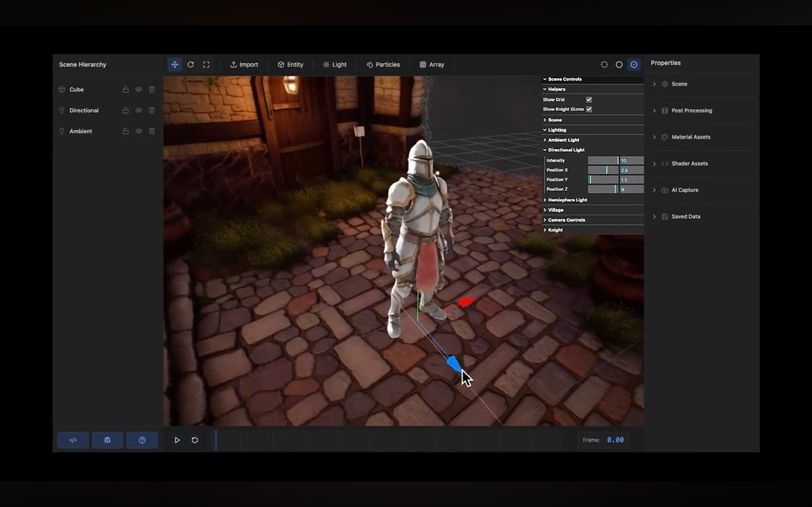Delete the Cube entity via trash icon
Screen dimensions: 812x507
coord(152,90)
